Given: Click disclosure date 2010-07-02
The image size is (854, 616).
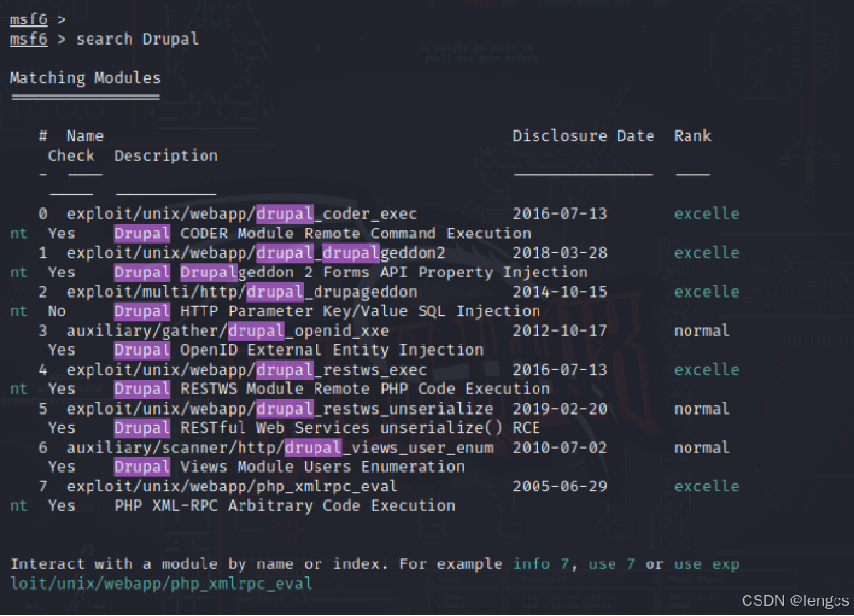Looking at the screenshot, I should tap(560, 448).
